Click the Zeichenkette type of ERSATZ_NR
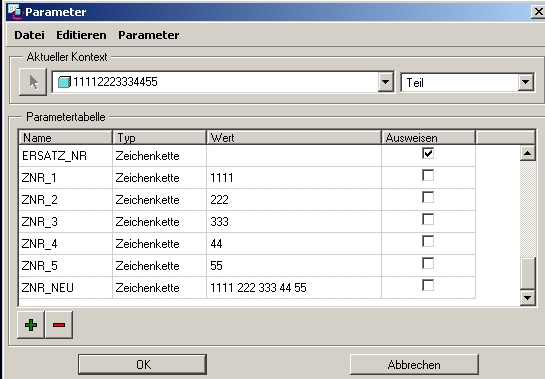This screenshot has height=379, width=545. pos(147,156)
